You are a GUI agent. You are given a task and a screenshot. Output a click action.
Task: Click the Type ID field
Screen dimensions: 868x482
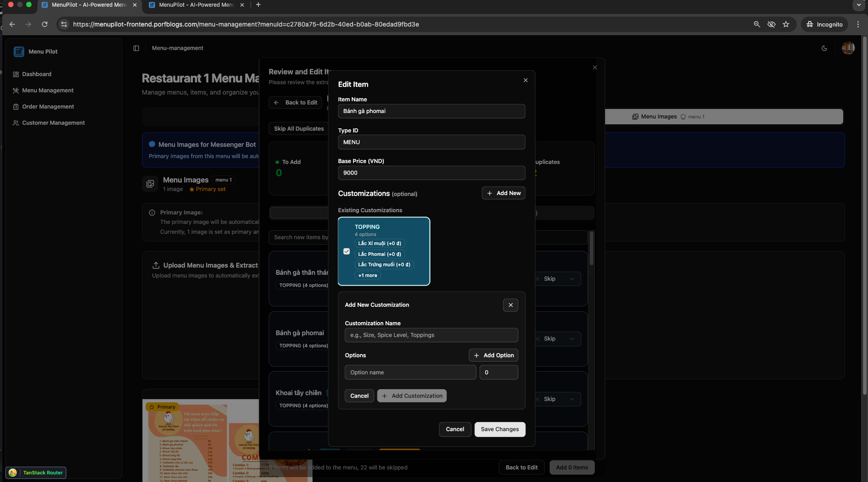coord(431,142)
